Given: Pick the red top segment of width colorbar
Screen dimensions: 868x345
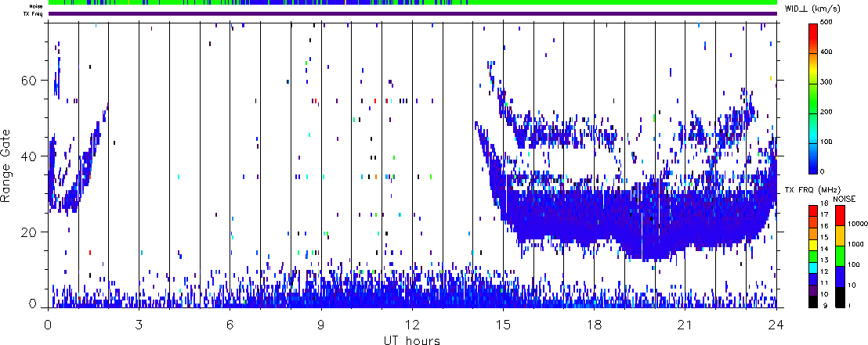Looking at the screenshot, I should (x=813, y=38).
